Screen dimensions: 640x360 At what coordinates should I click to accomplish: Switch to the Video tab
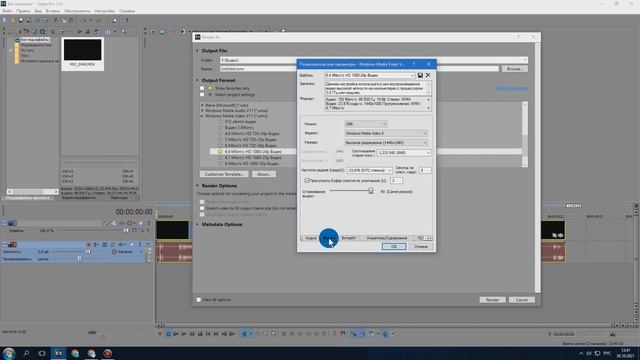329,238
